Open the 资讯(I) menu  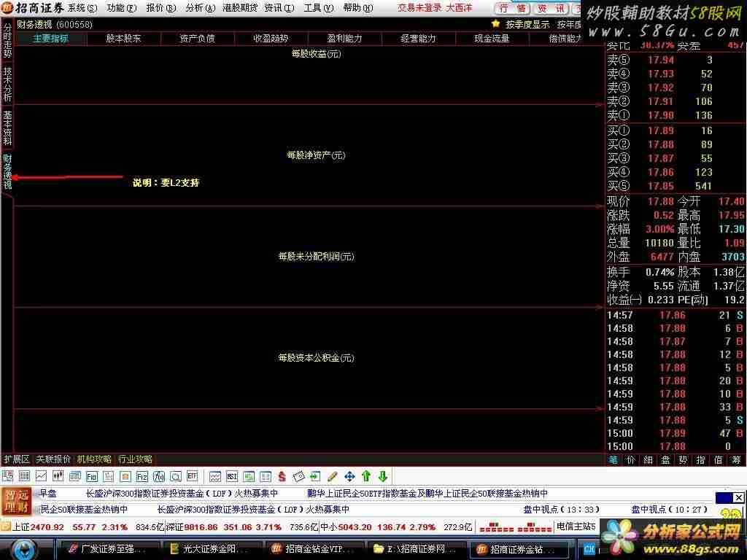pyautogui.click(x=279, y=8)
